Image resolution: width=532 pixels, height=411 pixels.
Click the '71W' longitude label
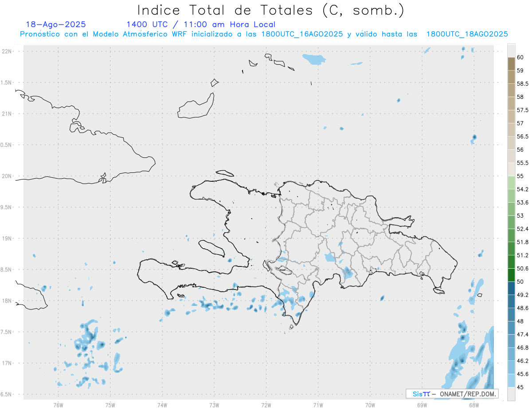[318, 405]
